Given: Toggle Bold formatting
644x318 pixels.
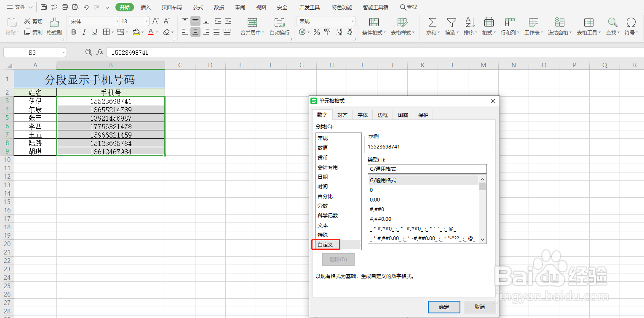Looking at the screenshot, I should [x=74, y=32].
